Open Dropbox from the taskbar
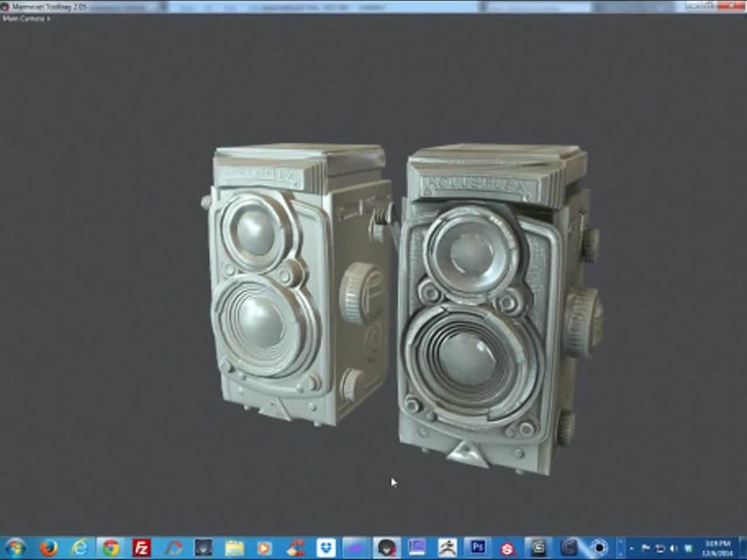 (326, 548)
